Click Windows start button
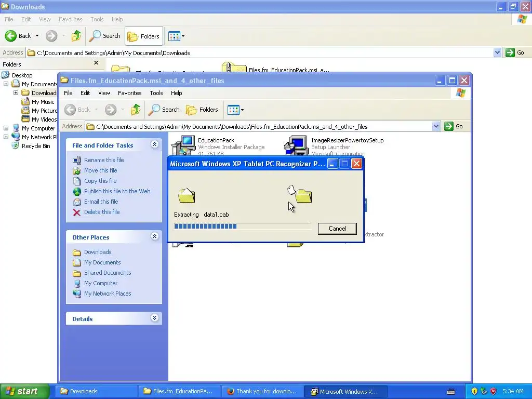Viewport: 532px width, 399px height. (25, 392)
